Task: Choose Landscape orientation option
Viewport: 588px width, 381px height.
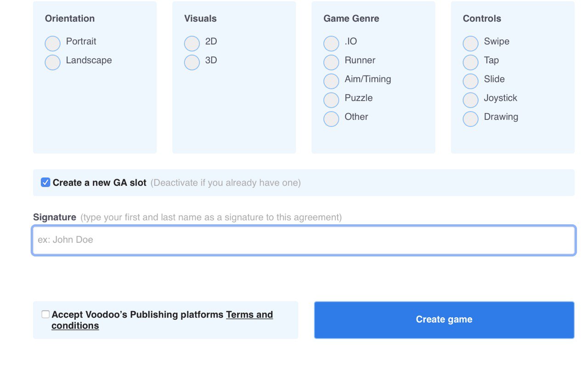Action: pyautogui.click(x=53, y=63)
